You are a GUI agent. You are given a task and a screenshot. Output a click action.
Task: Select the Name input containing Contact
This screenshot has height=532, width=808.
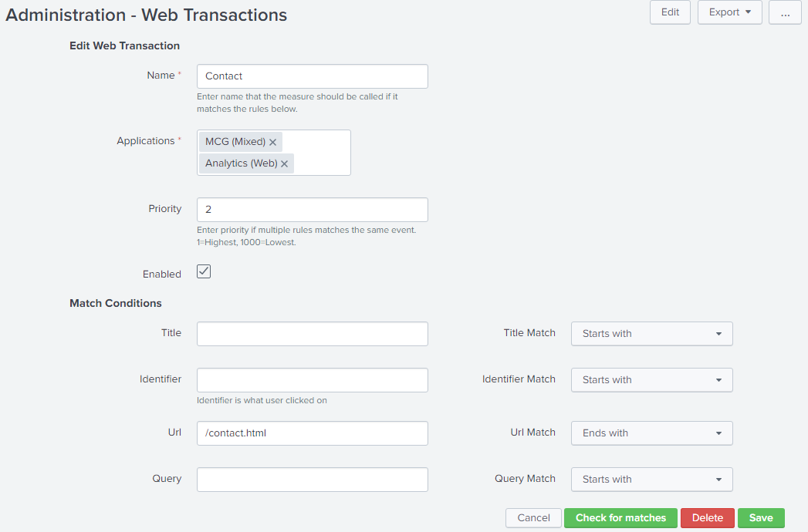[x=312, y=76]
